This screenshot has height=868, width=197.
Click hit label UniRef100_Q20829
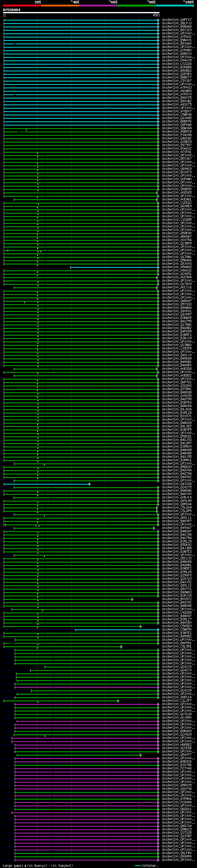coord(177,735)
